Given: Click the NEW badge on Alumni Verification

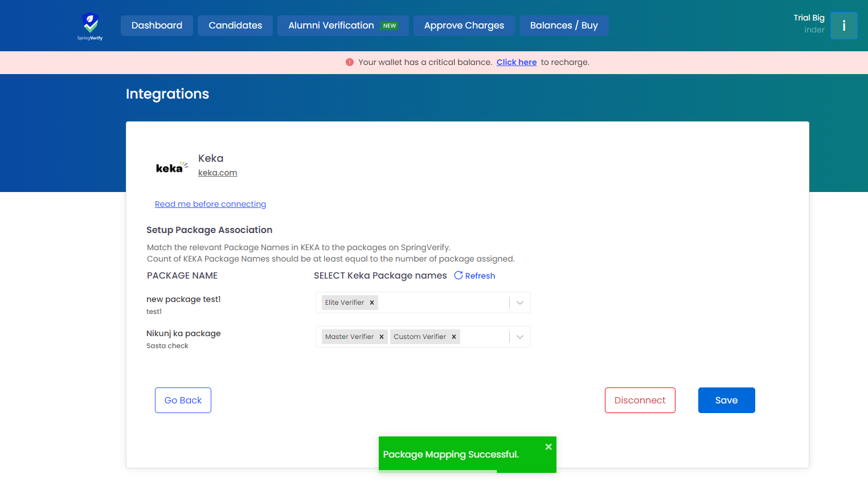Looking at the screenshot, I should 390,26.
